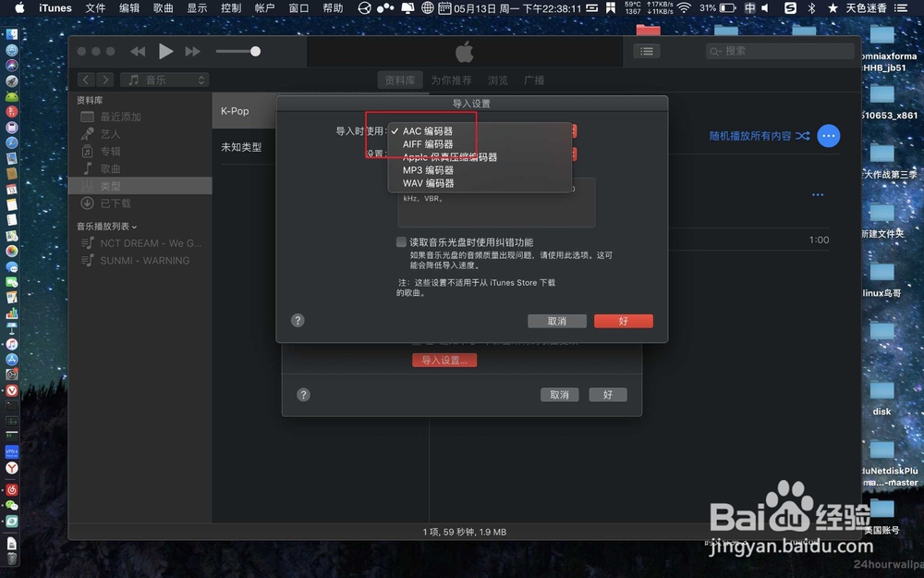The height and width of the screenshot is (578, 924).
Task: Enable 读取音乐光盘时使用纠错功能 checkbox
Action: 401,241
